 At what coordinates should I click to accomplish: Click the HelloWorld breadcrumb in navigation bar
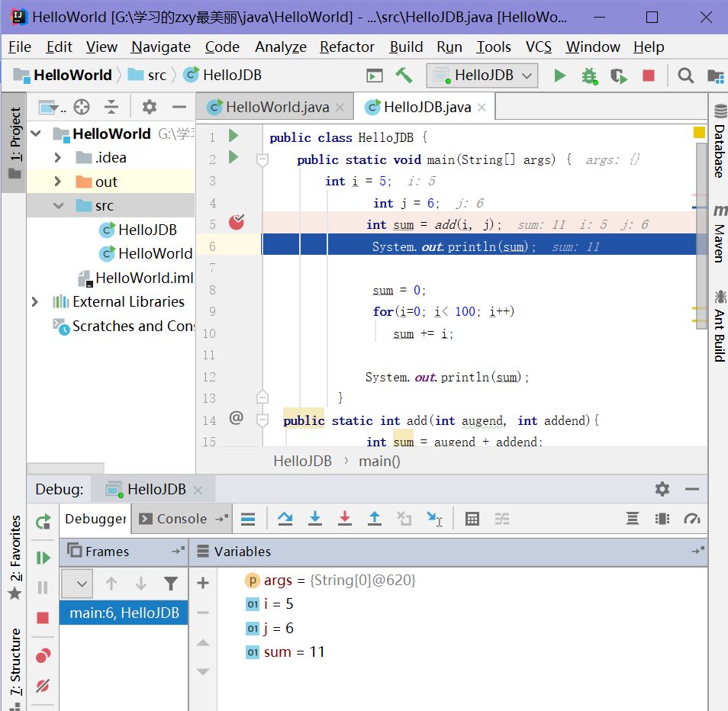72,75
